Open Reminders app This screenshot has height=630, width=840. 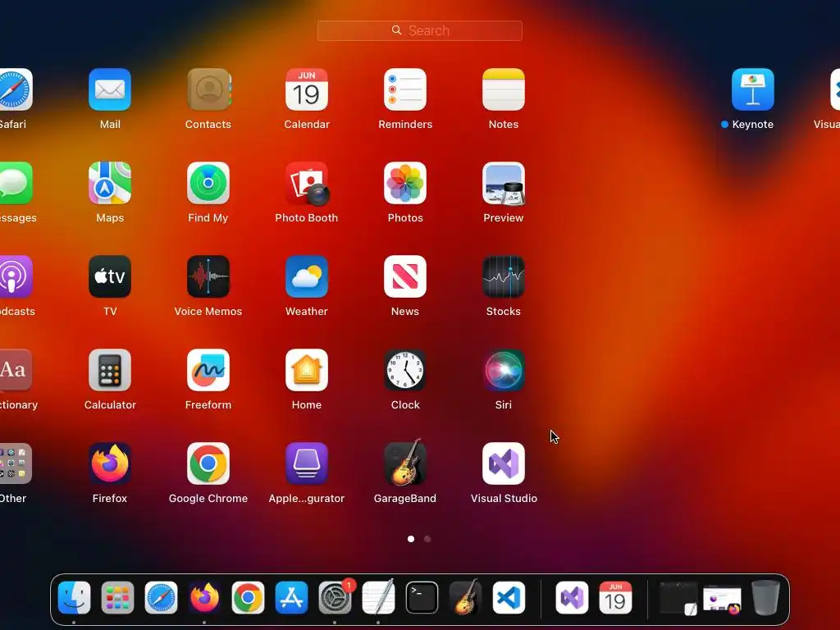pos(405,89)
